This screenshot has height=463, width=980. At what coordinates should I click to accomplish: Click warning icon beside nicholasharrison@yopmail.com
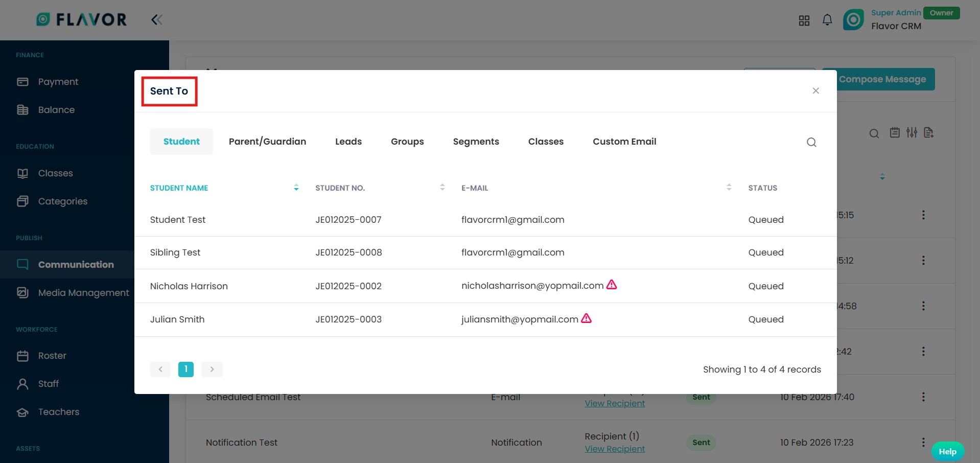tap(611, 285)
